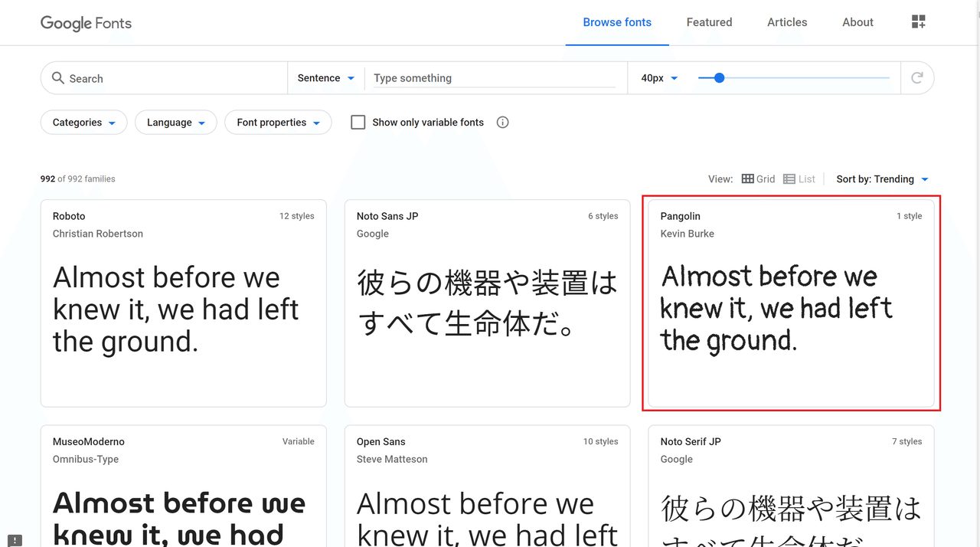Expand the Language filter

[176, 123]
